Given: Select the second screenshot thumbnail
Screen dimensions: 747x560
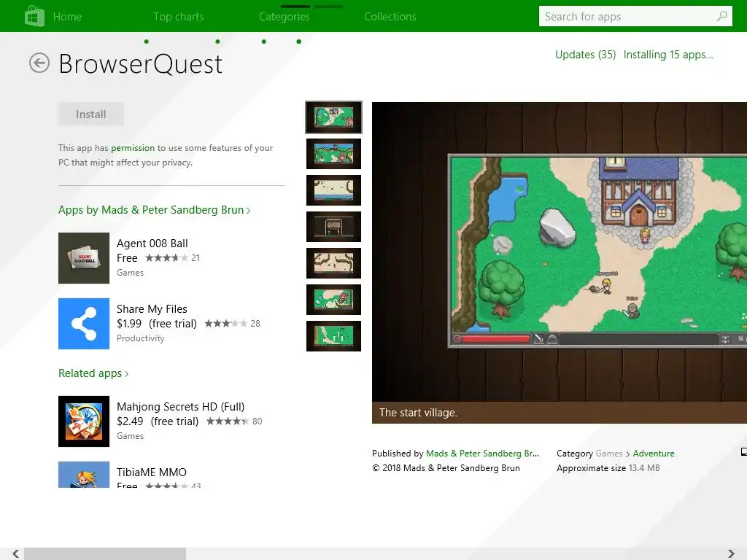Looking at the screenshot, I should click(333, 154).
